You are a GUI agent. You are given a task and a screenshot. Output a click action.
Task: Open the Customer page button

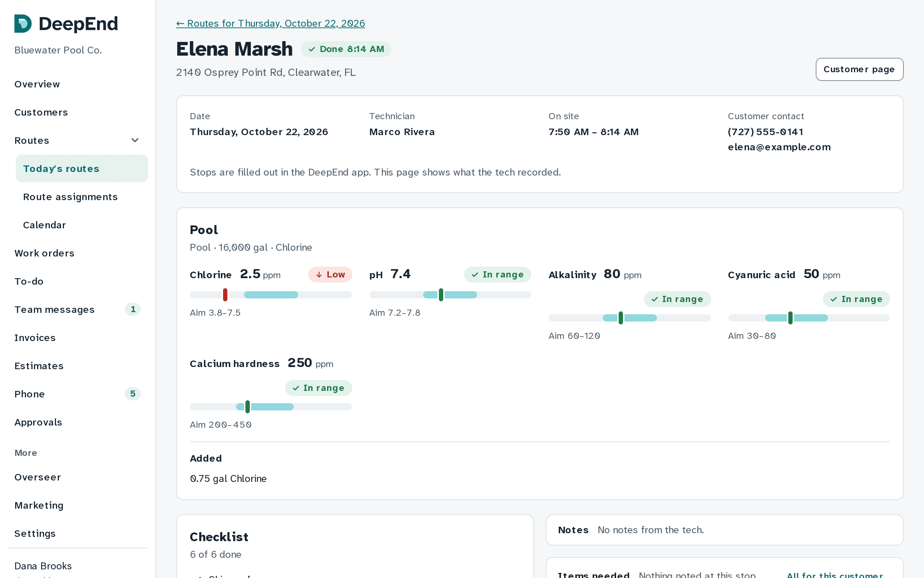coord(859,69)
